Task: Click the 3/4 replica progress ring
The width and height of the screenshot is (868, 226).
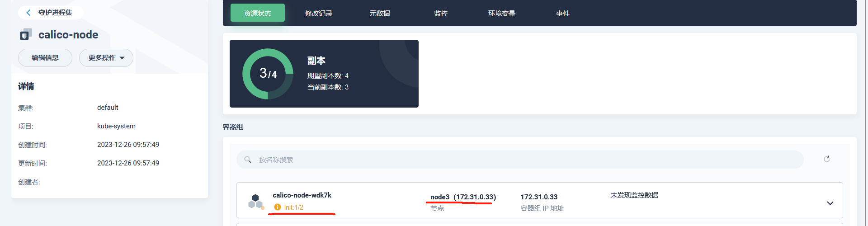Action: [x=268, y=74]
